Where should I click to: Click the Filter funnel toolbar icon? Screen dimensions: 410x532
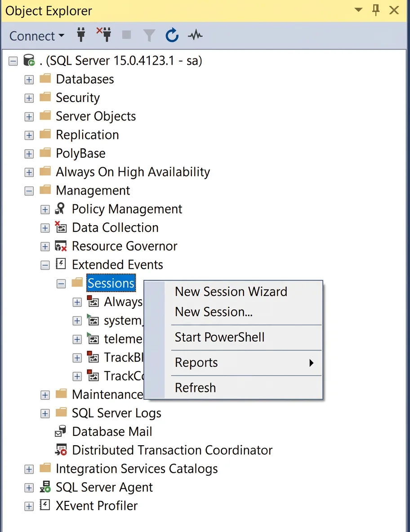pos(149,35)
